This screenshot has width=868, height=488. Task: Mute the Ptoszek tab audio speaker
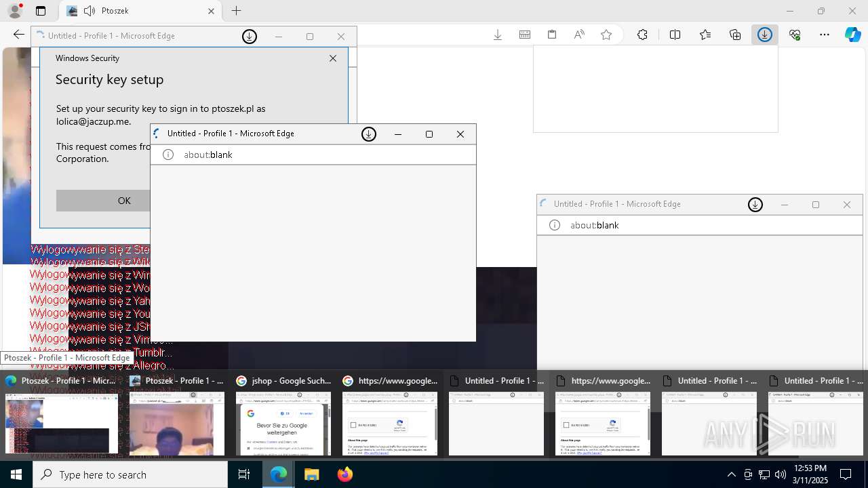coord(89,11)
